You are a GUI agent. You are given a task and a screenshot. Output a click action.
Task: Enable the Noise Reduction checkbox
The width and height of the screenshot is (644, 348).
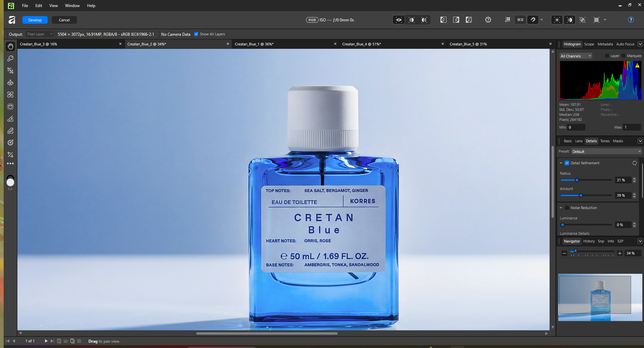coord(567,208)
